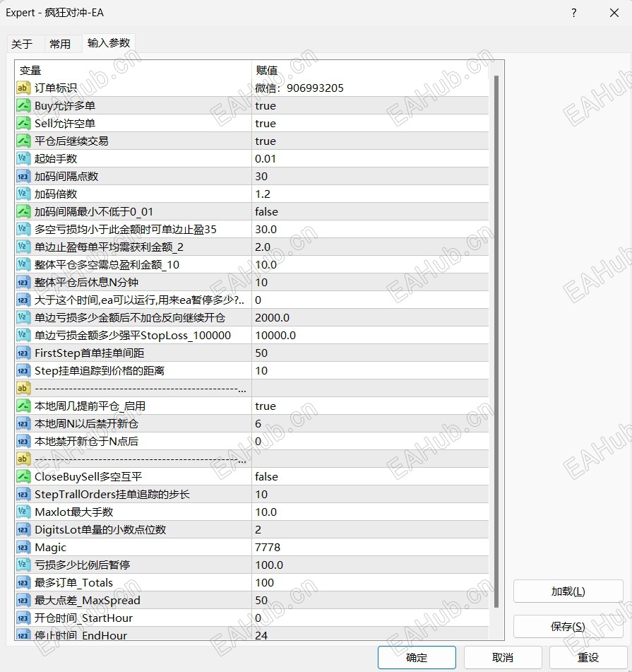Click the integer icon beside Step挂单追踪到价格的距离
Screen dimensions: 632x672
(x=23, y=370)
